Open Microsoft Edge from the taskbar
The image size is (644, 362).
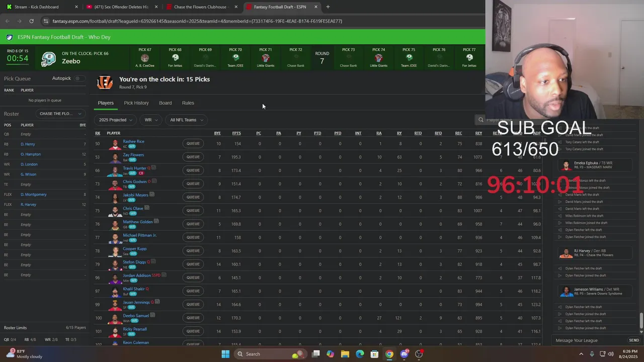360,354
